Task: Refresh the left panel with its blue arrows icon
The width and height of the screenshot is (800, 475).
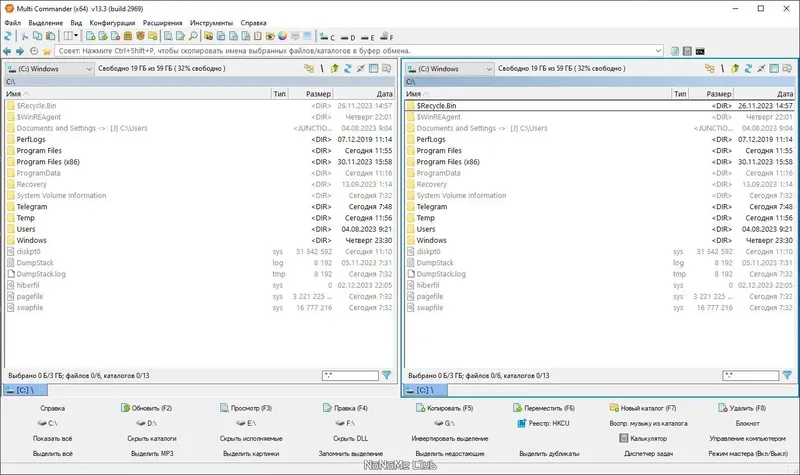Action: pyautogui.click(x=347, y=68)
